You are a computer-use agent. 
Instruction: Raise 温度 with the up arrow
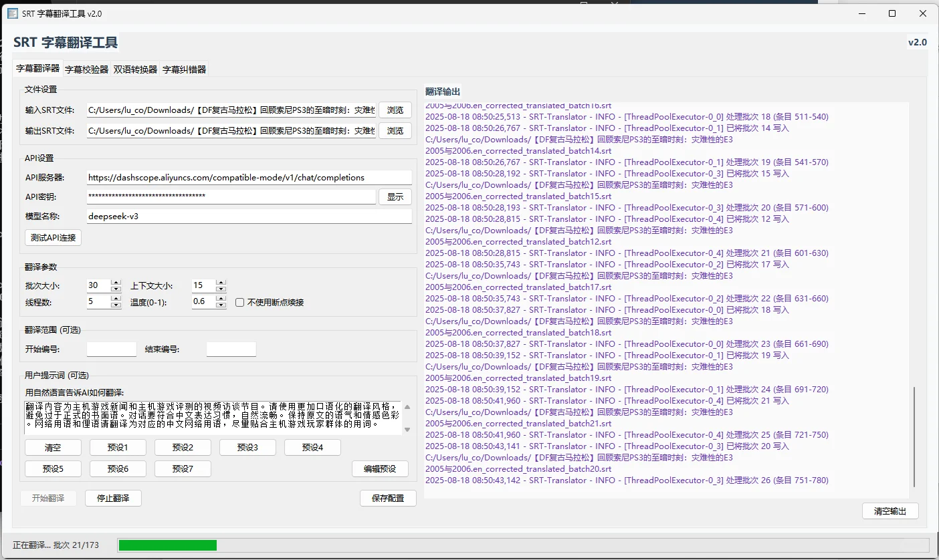pos(221,299)
